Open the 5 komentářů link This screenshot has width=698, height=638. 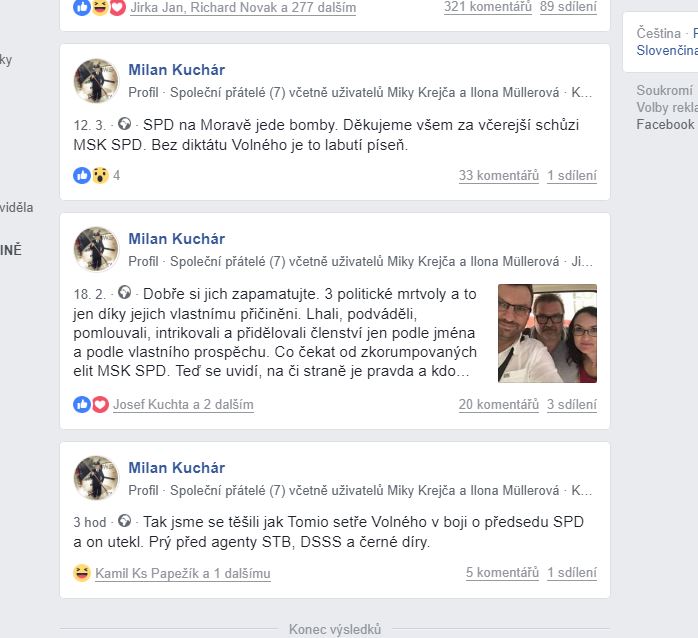coord(502,573)
